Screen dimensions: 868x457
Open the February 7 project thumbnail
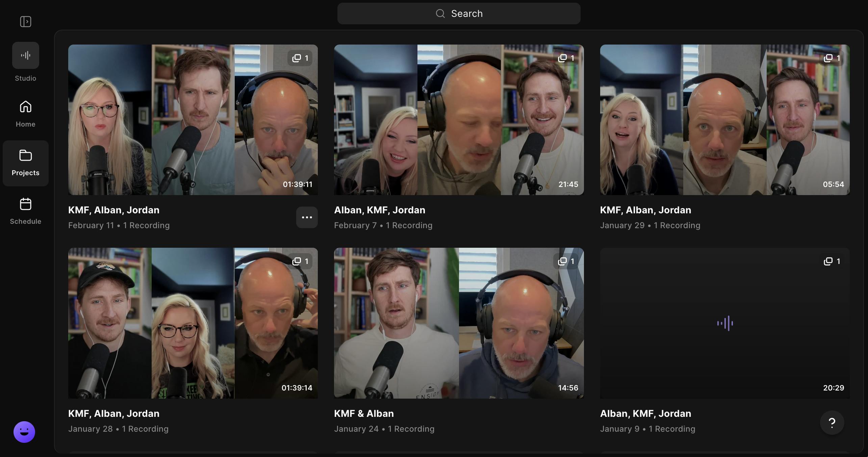click(x=459, y=120)
